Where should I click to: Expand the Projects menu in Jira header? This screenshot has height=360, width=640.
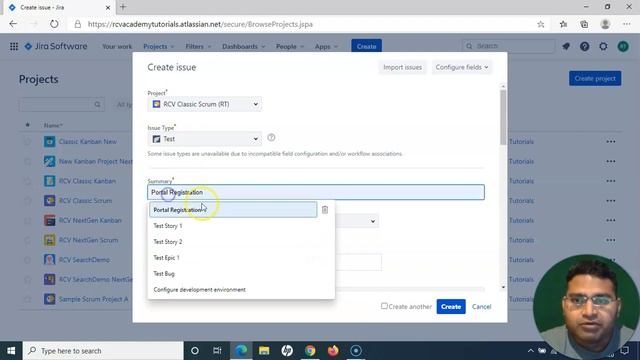[x=158, y=47]
